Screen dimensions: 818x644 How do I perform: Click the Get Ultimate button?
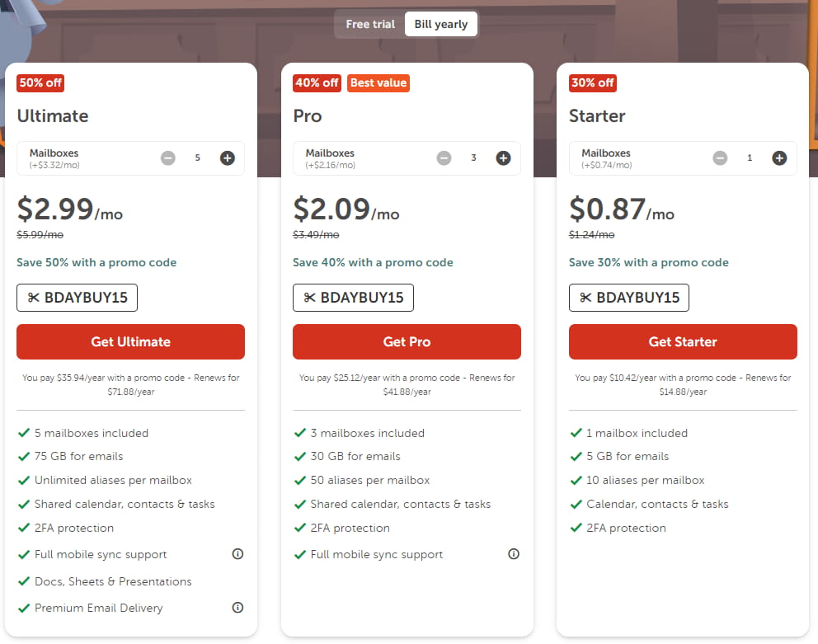(130, 341)
